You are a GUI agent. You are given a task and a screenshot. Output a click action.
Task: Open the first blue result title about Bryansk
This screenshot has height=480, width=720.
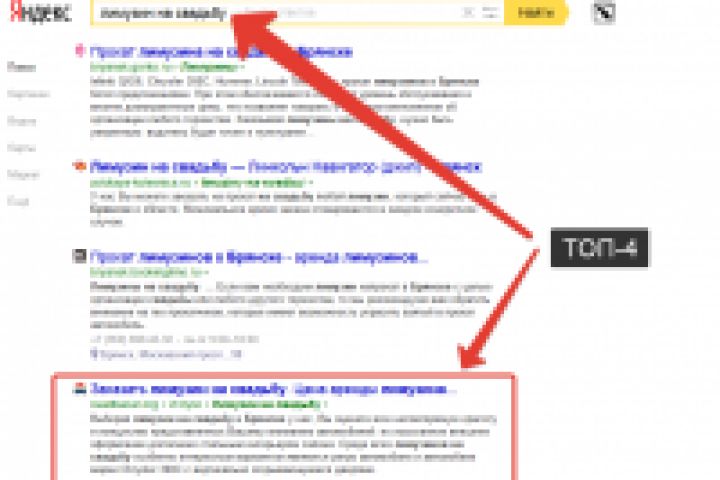(x=221, y=51)
